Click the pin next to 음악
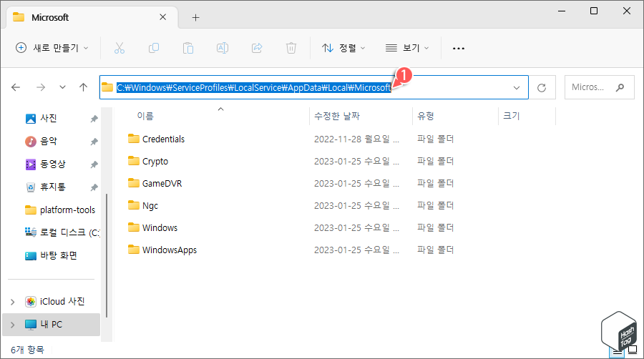The height and width of the screenshot is (359, 644). point(94,142)
